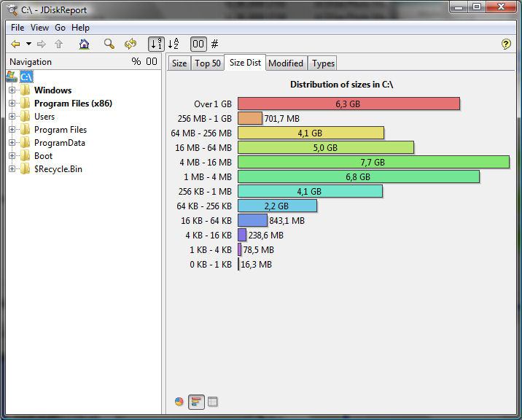Screen dimensions: 522x420
Task: Select the Windows folder in tree
Action: coord(52,90)
